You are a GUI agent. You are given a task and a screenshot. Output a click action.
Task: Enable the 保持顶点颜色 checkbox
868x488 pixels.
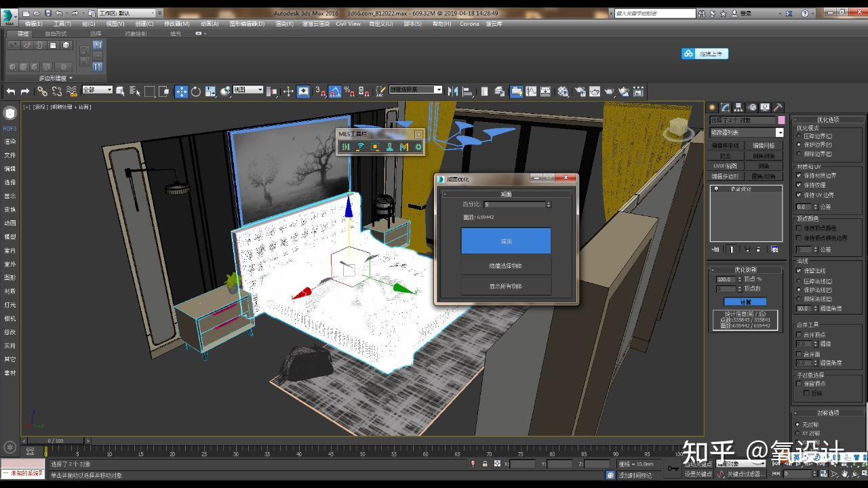[x=799, y=228]
